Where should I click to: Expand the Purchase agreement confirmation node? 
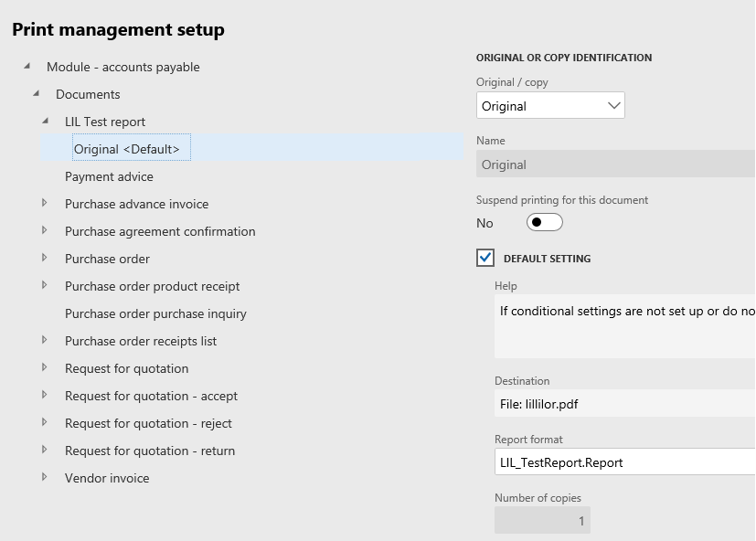(45, 231)
